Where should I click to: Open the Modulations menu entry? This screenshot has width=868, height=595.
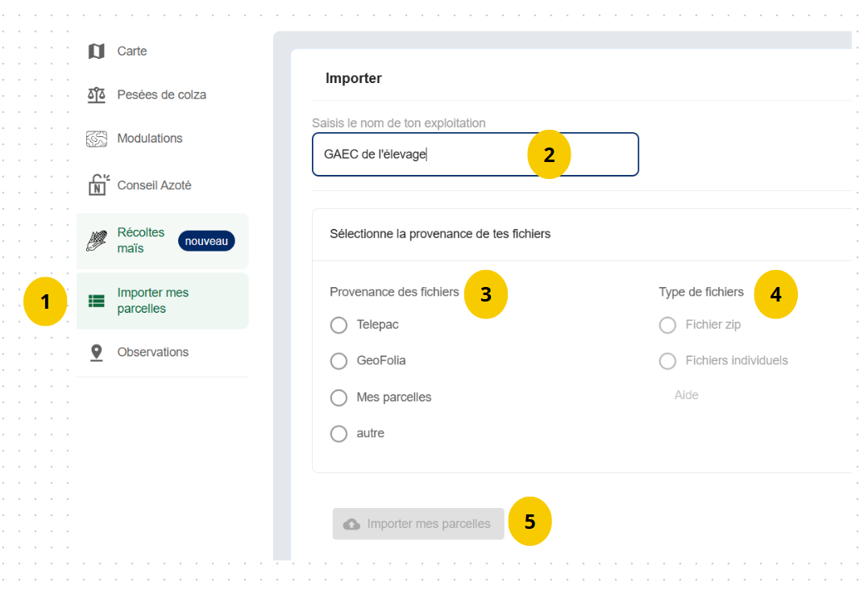150,139
